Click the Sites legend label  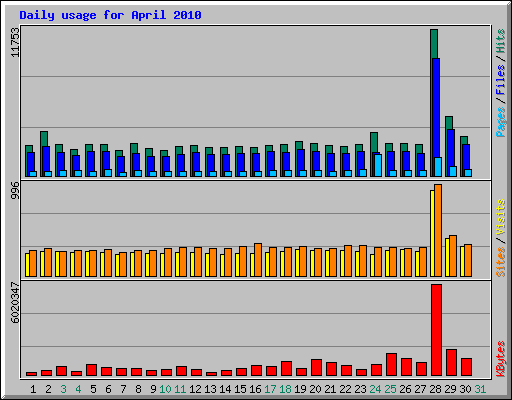point(501,262)
